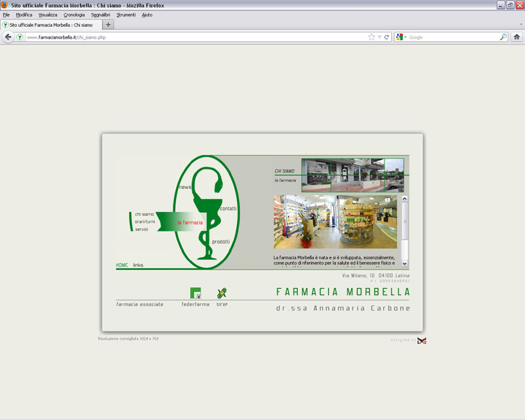
Task: Click the 'Via Milano, 10 04100 Latina' address
Action: [x=375, y=276]
